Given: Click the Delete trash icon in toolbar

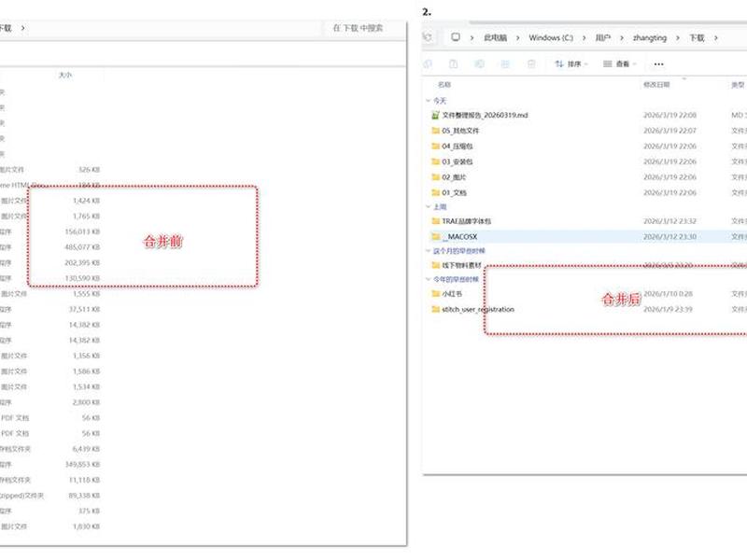Looking at the screenshot, I should pyautogui.click(x=531, y=63).
